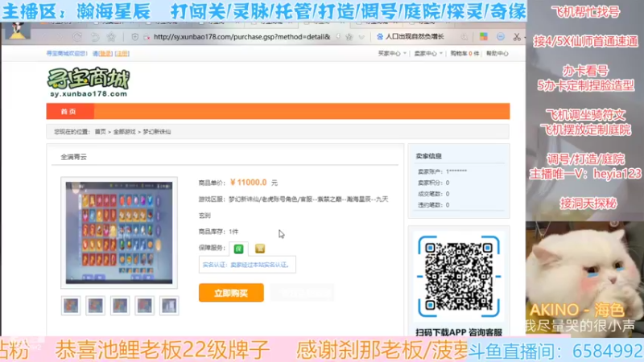Viewport: 644px width, 362px height.
Task: Click the 卖家信息 panel heading
Action: tap(428, 156)
